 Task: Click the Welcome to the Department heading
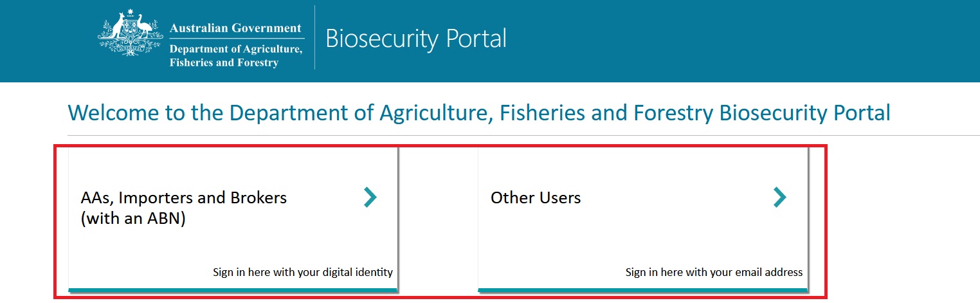(x=479, y=113)
